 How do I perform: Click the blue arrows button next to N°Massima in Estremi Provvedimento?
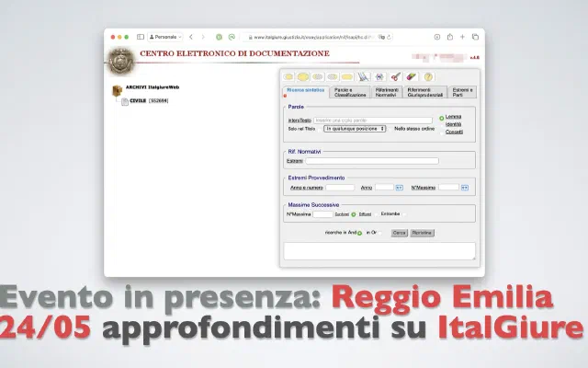[465, 188]
